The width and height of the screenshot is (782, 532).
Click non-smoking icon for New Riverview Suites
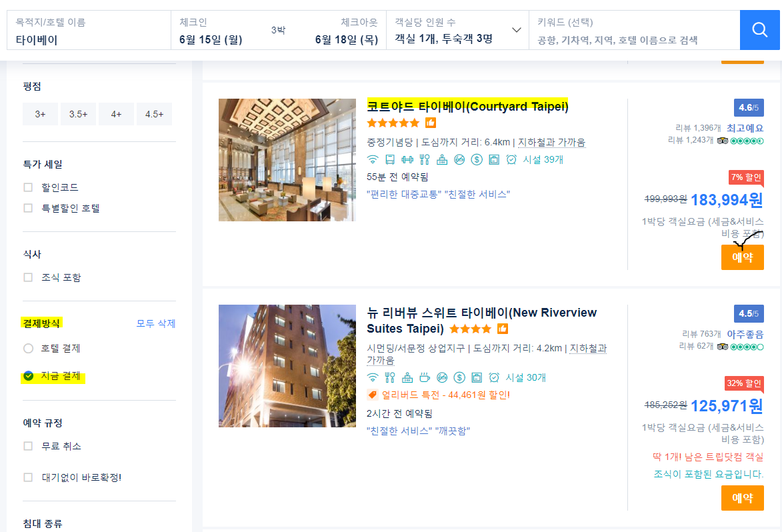(x=442, y=377)
